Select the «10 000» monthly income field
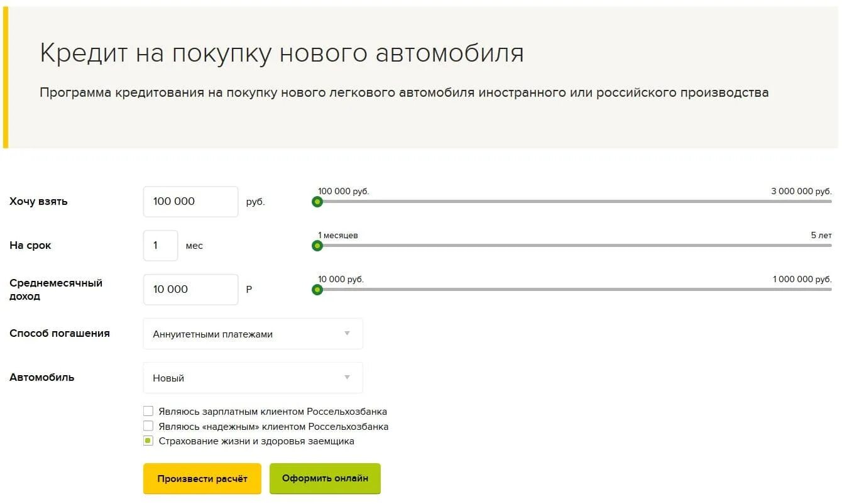The height and width of the screenshot is (504, 842). (x=190, y=289)
